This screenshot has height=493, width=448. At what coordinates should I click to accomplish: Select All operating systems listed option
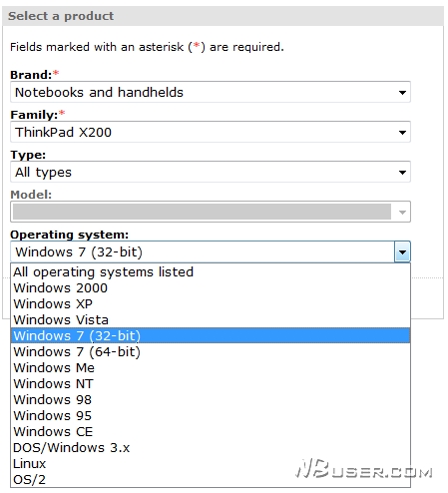pyautogui.click(x=211, y=272)
